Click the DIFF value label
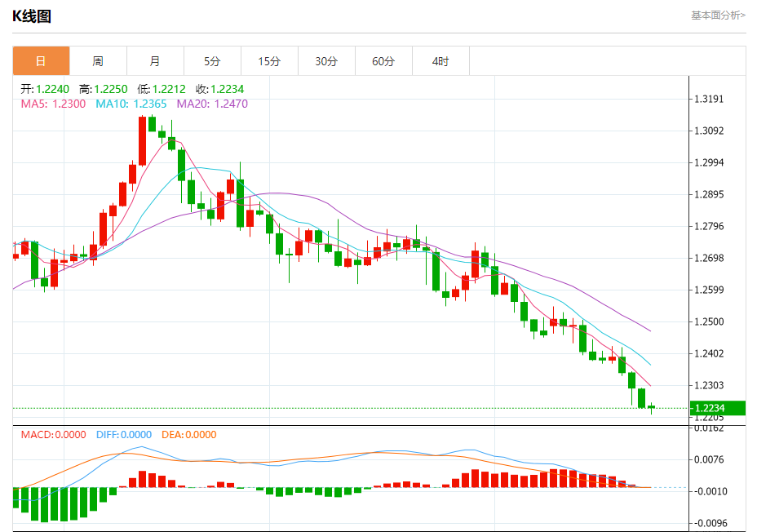 [x=124, y=434]
